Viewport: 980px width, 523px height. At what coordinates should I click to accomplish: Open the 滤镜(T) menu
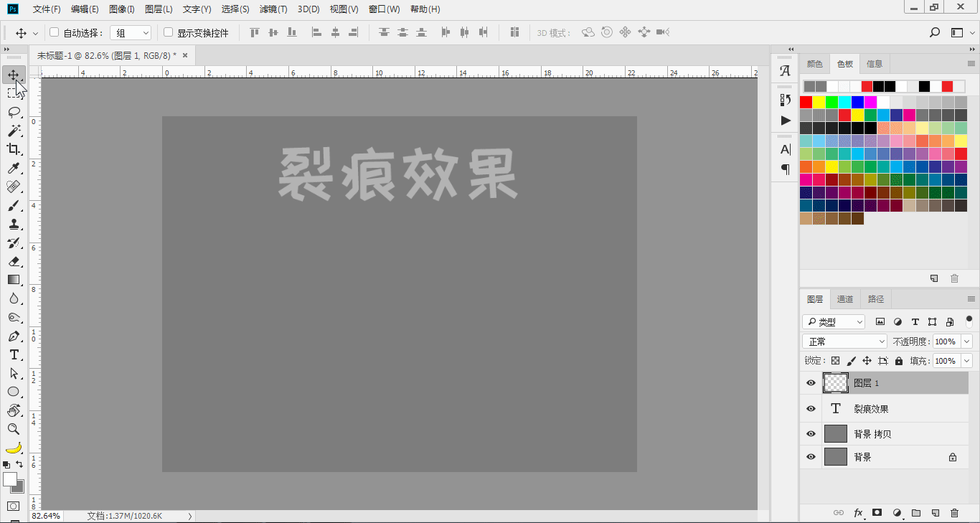point(273,9)
